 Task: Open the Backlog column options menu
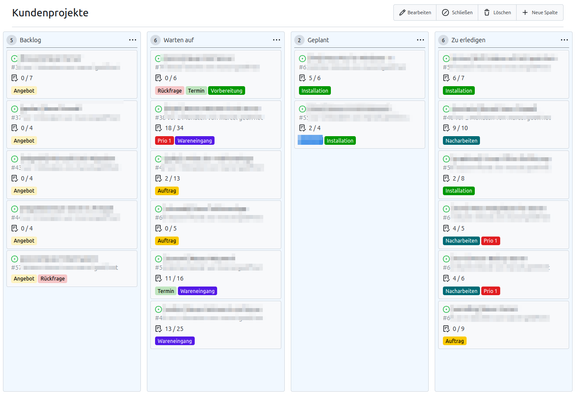(x=133, y=40)
